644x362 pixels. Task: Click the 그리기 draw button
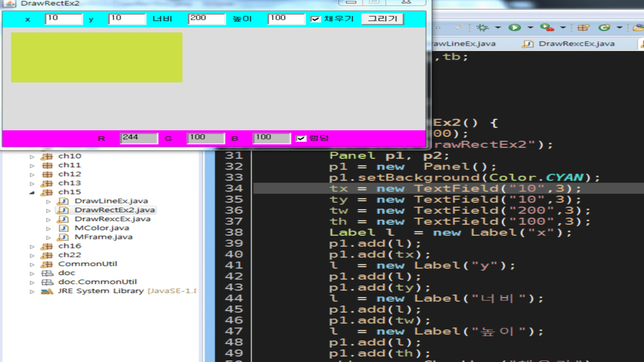coord(382,19)
